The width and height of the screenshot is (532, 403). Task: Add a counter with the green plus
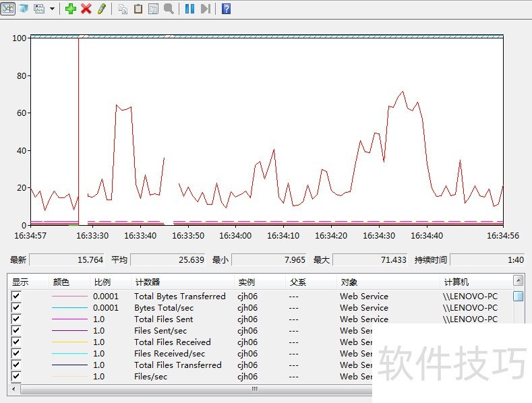(71, 9)
